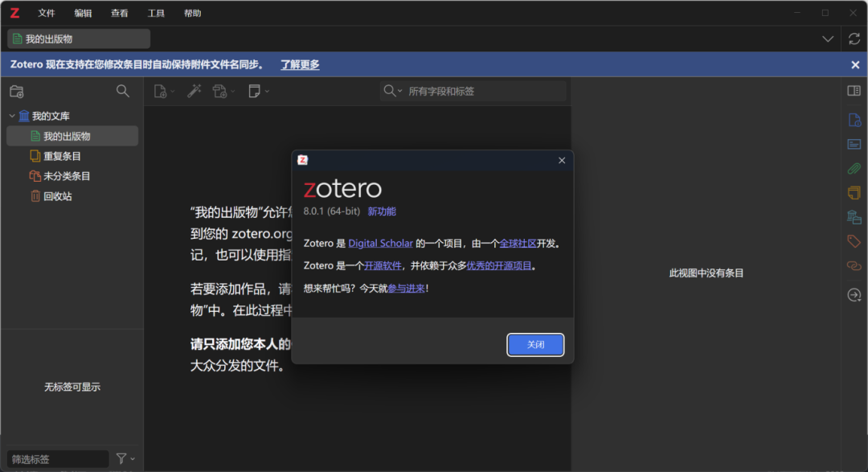Open the Locate menu in the right sidebar
The height and width of the screenshot is (472, 868).
[854, 295]
